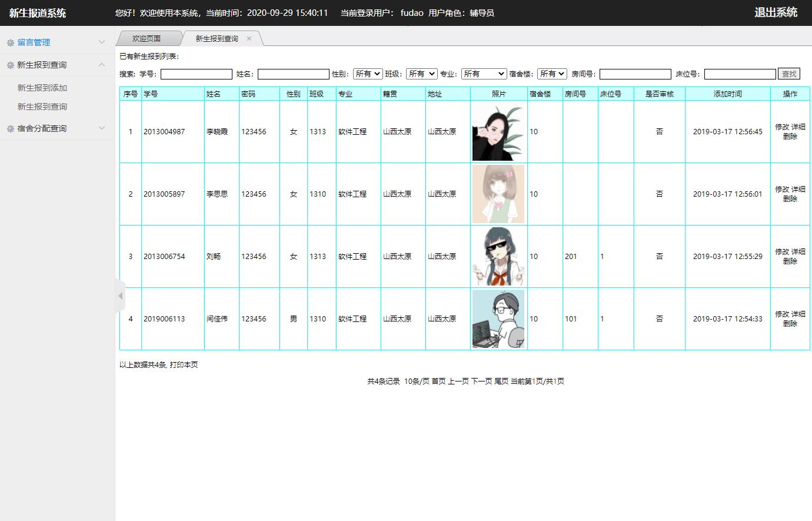Expand the 留言管理 menu chevron
The image size is (812, 521).
(x=102, y=42)
